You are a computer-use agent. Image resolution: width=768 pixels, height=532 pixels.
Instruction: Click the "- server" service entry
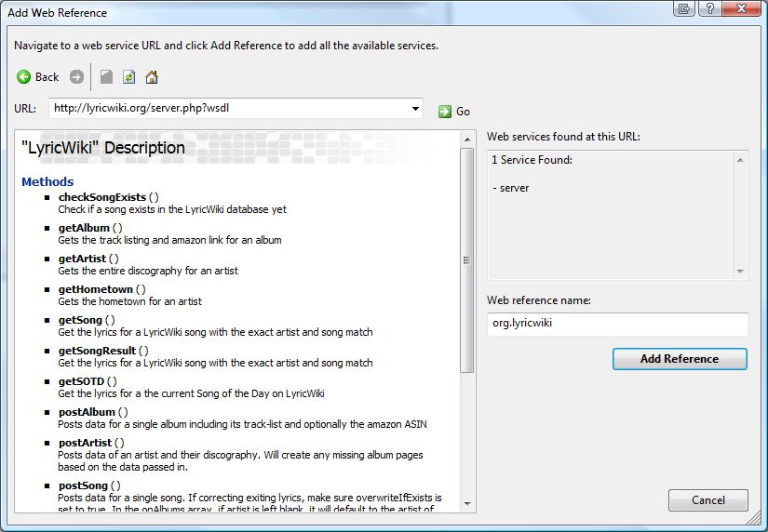511,188
